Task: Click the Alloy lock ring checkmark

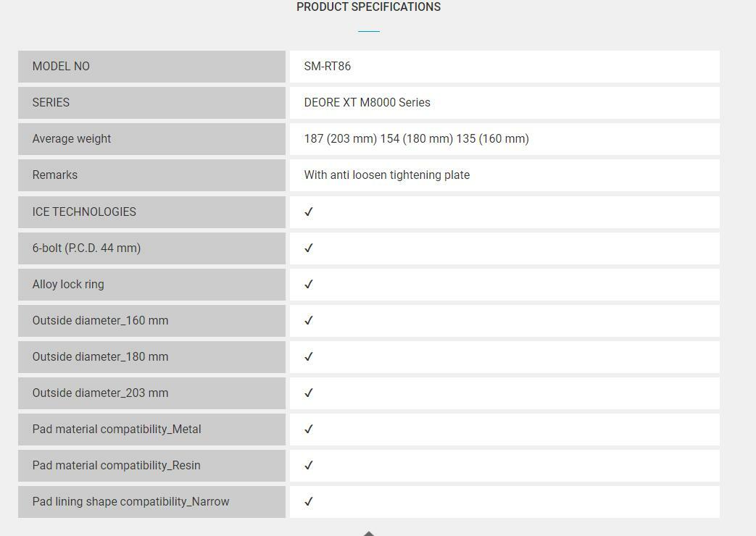Action: (x=309, y=284)
